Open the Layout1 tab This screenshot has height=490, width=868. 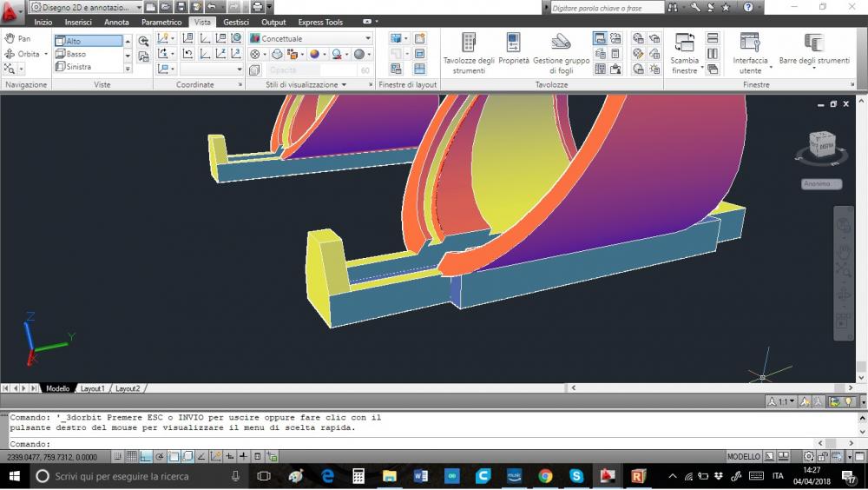[x=93, y=388]
